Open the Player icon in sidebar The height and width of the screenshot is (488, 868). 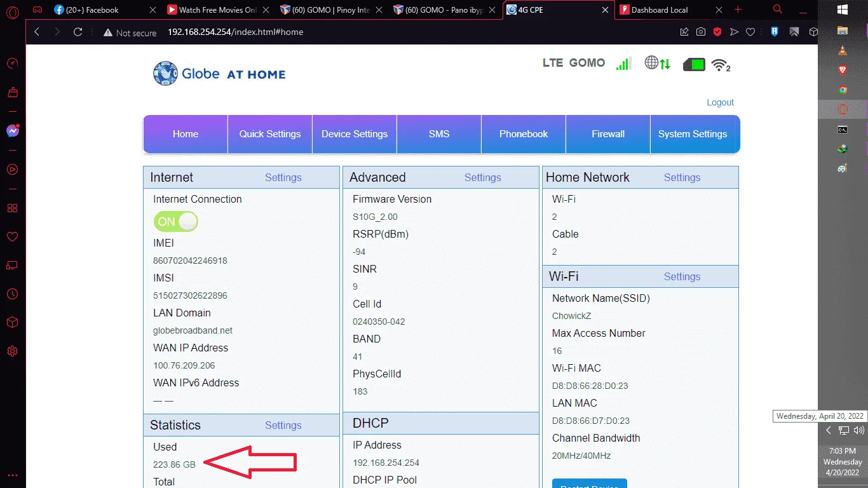pyautogui.click(x=12, y=170)
